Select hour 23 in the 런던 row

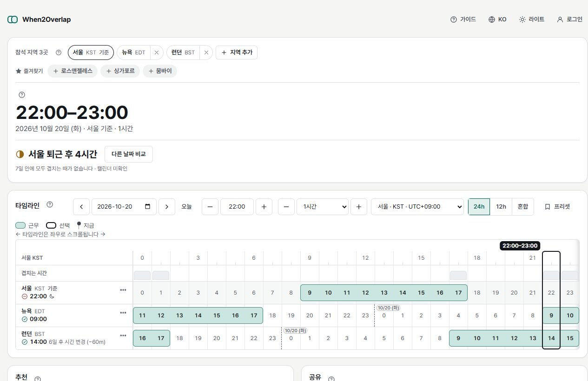pos(272,338)
